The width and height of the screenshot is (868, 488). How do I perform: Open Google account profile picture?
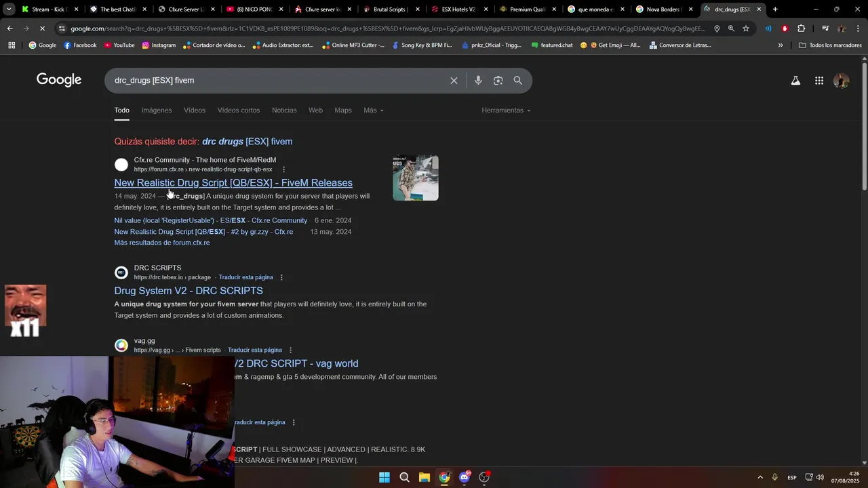point(841,81)
